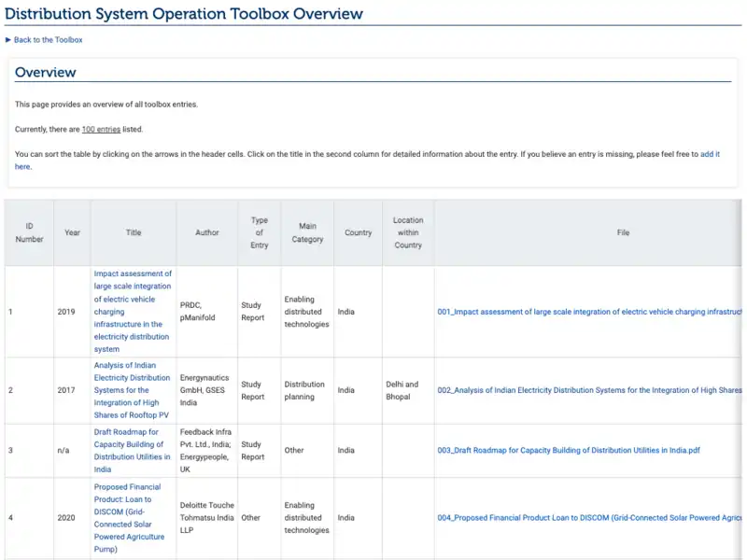Screen dimensions: 747x560
Task: Click the File column header
Action: [x=623, y=232]
